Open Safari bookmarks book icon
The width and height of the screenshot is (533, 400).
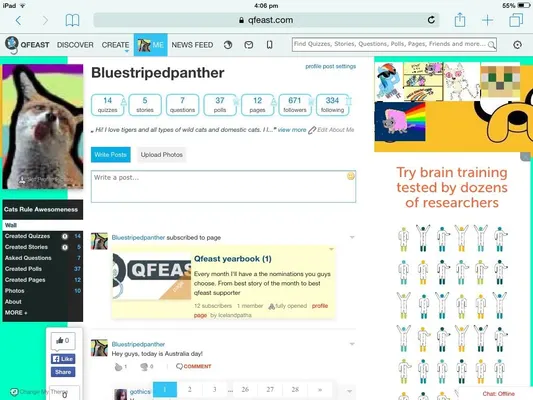(72, 20)
